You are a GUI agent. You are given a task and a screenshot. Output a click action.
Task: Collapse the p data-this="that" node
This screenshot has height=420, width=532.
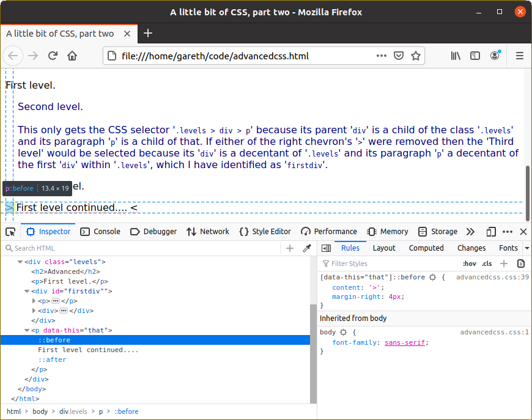(x=27, y=330)
